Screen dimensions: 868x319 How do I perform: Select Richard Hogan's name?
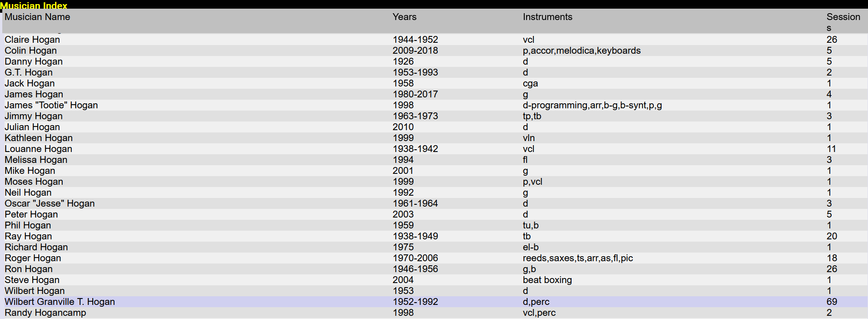point(36,247)
